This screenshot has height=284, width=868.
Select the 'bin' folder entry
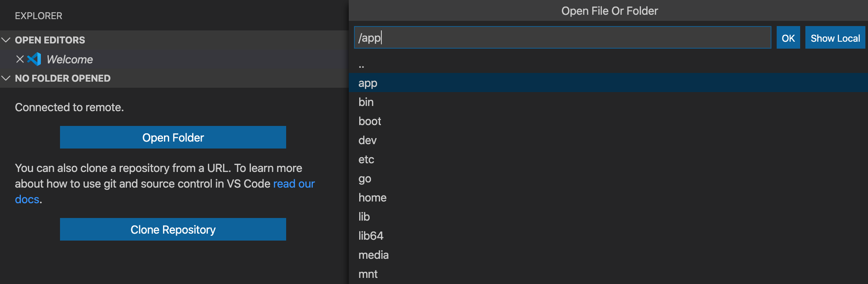click(x=608, y=102)
